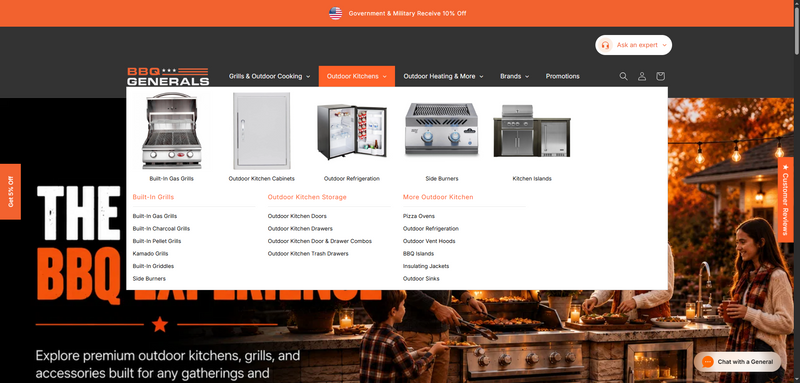Select Built-In Charcoal Grills
This screenshot has height=383, width=800.
pos(161,229)
